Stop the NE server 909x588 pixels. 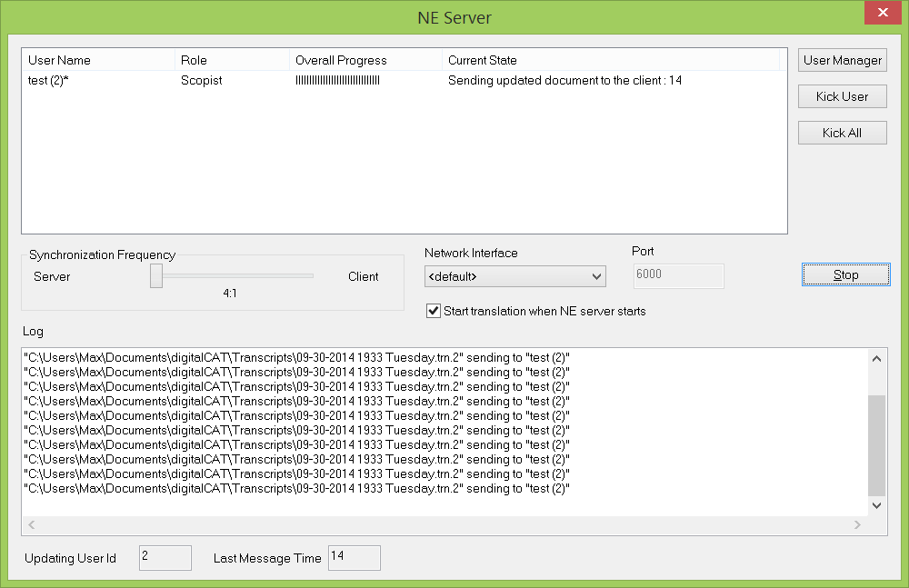[845, 274]
